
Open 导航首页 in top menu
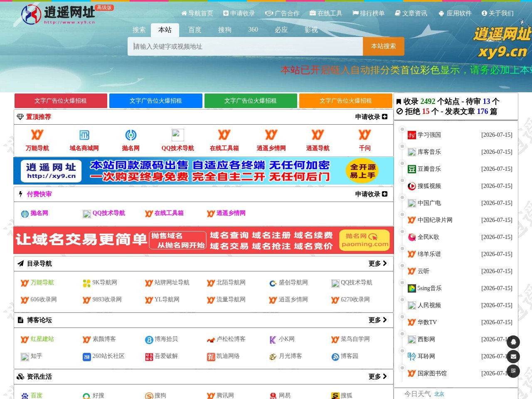[197, 13]
